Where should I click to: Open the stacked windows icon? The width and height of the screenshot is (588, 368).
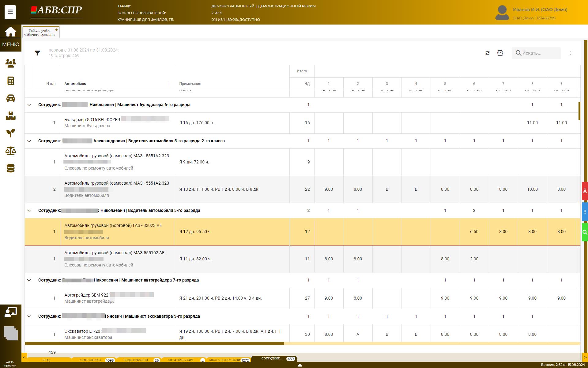[11, 333]
